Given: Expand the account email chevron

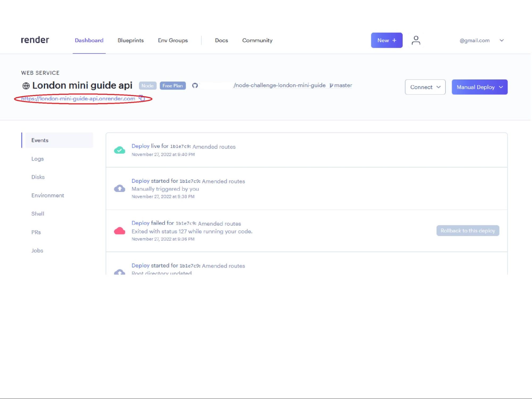Looking at the screenshot, I should [501, 40].
